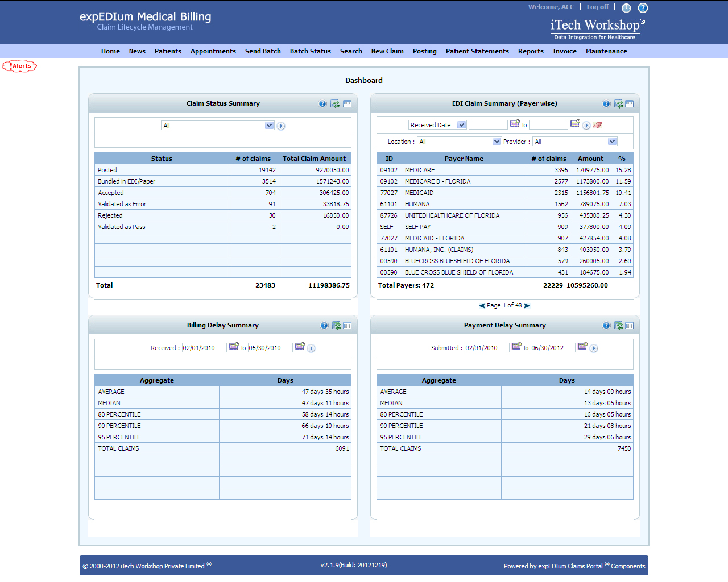Open the Reports menu
Image resolution: width=728 pixels, height=582 pixels.
(531, 51)
